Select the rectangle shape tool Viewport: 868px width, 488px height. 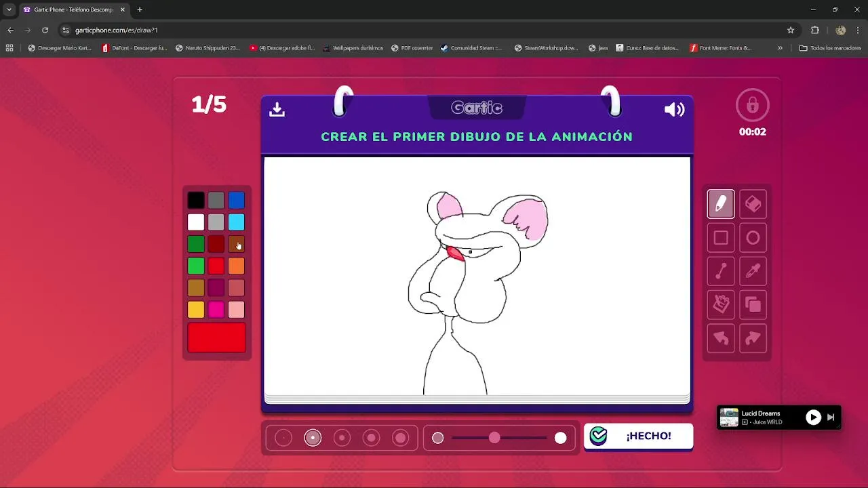tap(721, 238)
